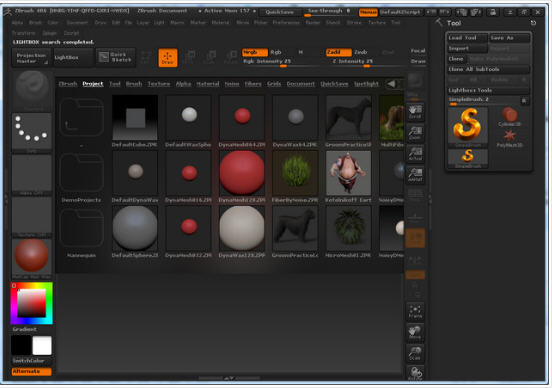The height and width of the screenshot is (388, 552).
Task: Open the Spotlight tab in LightBox
Action: (366, 84)
